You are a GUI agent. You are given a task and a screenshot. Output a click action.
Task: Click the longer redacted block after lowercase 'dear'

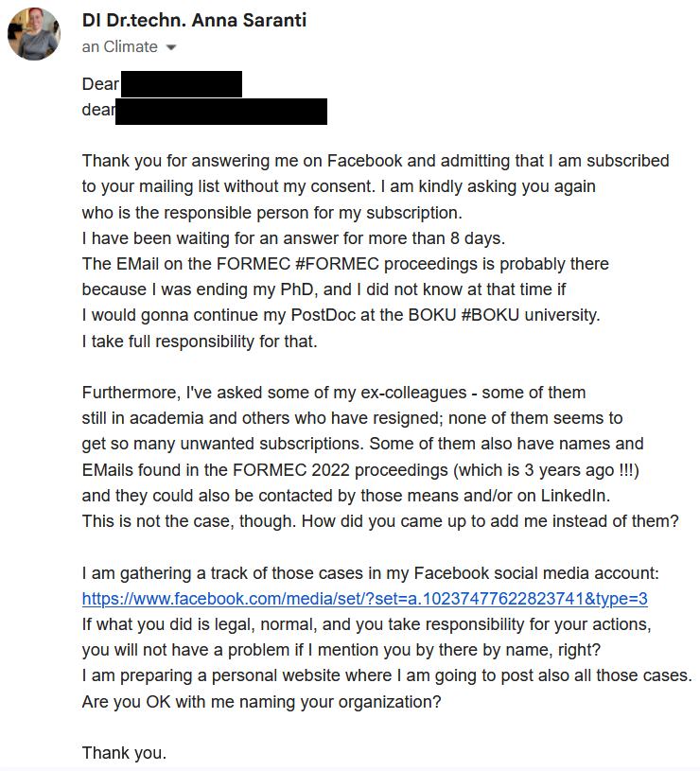point(221,111)
